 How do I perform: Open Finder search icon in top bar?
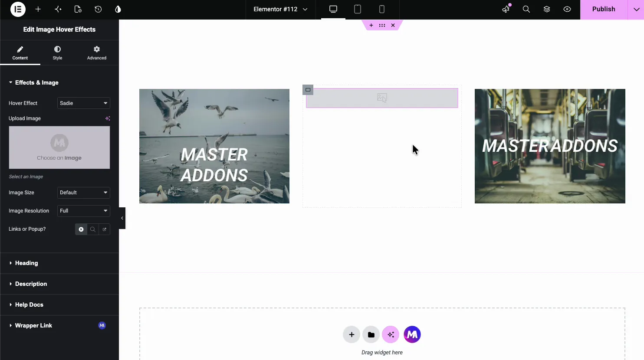(x=526, y=9)
